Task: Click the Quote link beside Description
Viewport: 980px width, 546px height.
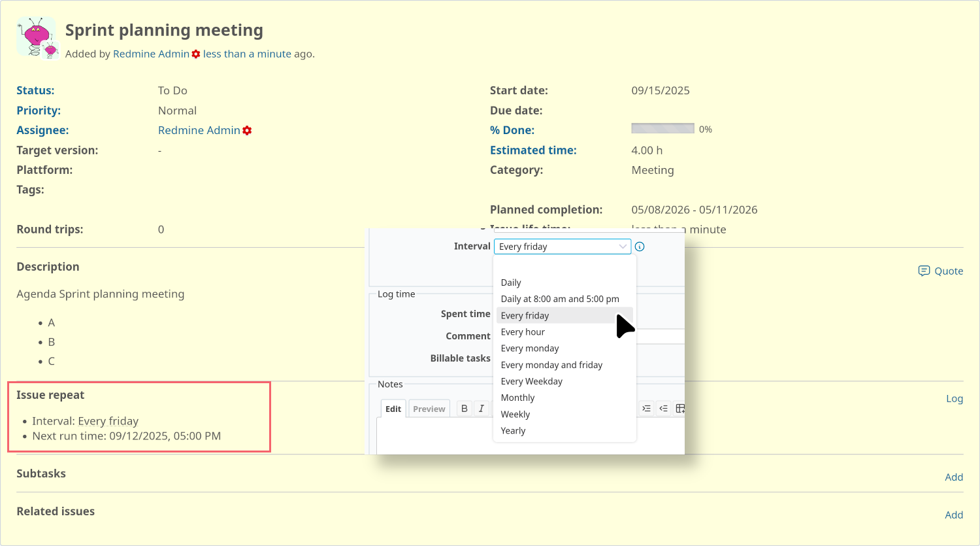Action: coord(949,271)
